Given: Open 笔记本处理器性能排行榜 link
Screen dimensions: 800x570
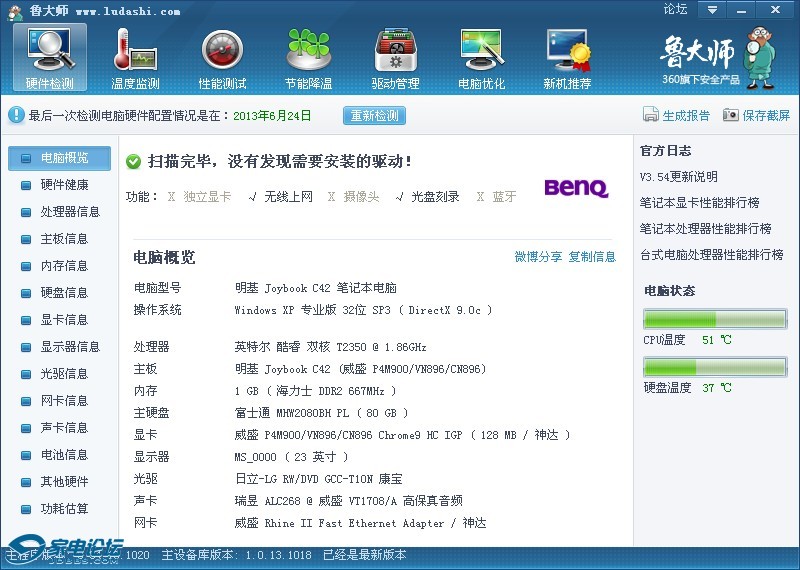Looking at the screenshot, I should pyautogui.click(x=706, y=229).
